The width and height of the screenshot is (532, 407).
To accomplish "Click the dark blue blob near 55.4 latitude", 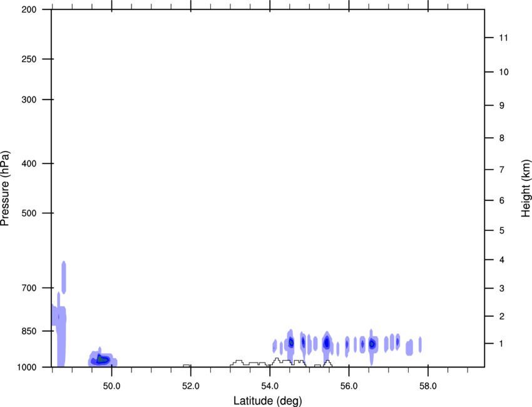I will (326, 343).
